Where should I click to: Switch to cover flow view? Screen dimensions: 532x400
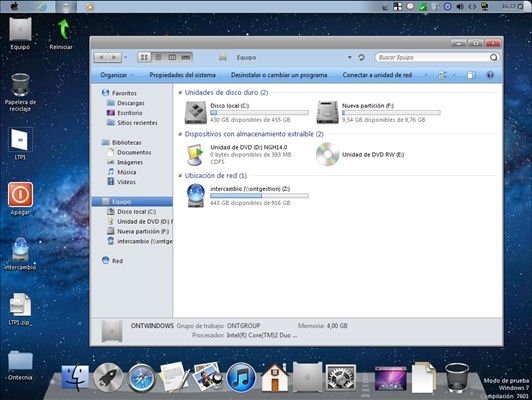pos(186,57)
